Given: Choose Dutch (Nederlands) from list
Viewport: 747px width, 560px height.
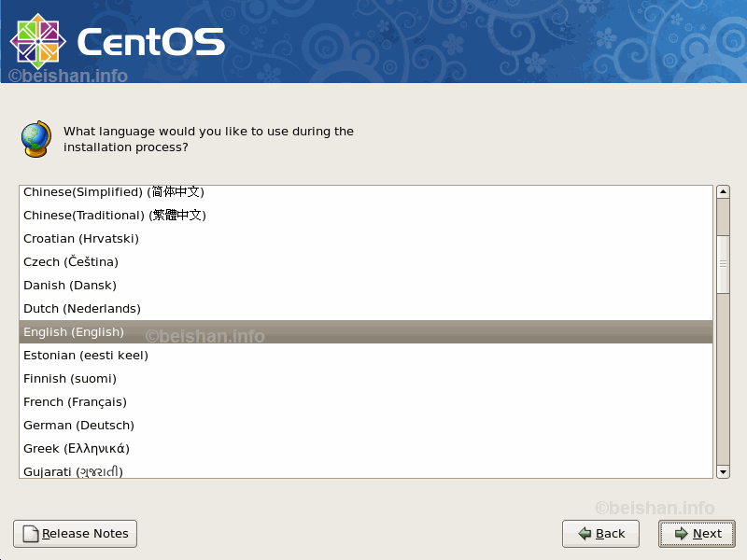Looking at the screenshot, I should point(82,309).
